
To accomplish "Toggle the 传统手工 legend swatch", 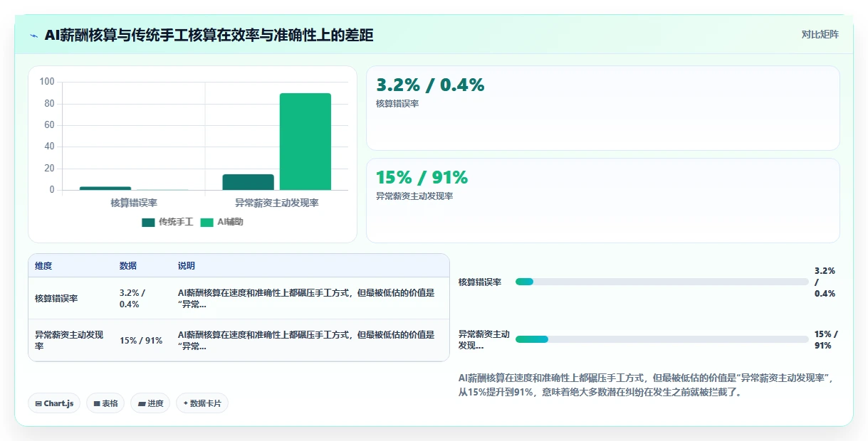I will (148, 222).
